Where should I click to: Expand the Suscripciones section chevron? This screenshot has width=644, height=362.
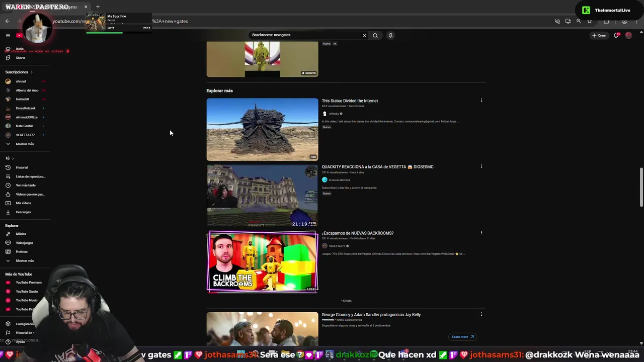coord(31,72)
